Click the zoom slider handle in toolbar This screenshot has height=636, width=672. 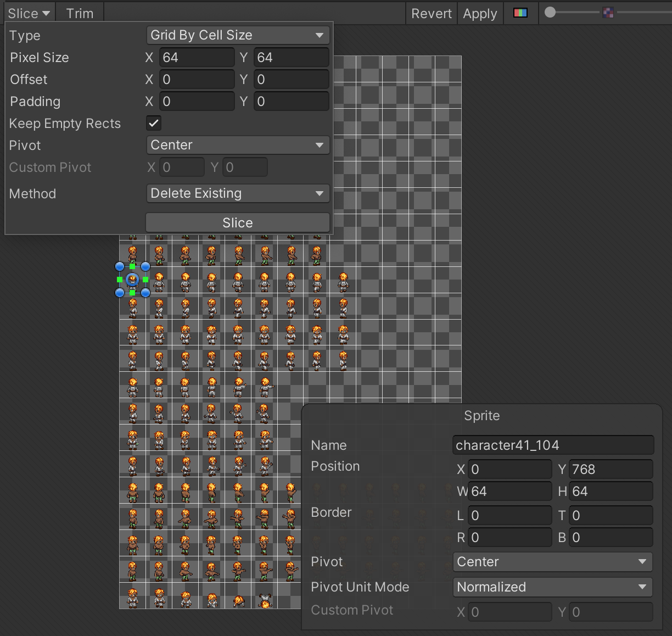550,12
